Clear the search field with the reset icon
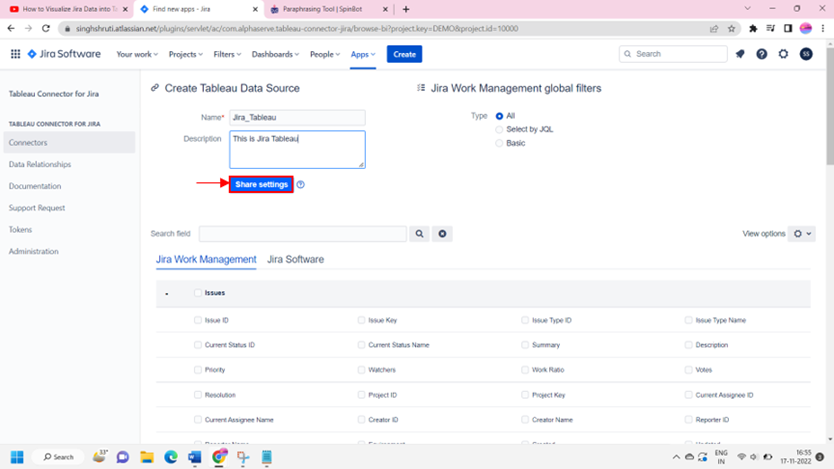834x469 pixels. tap(442, 233)
